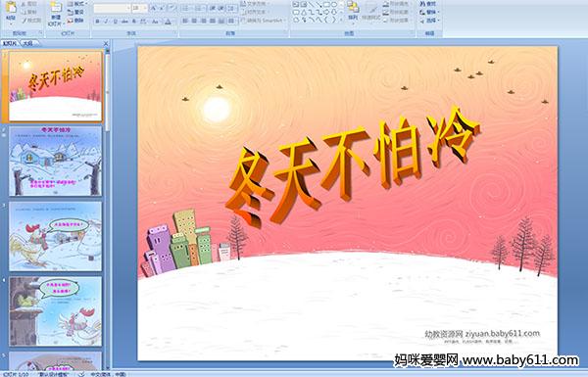Open the Arrange shapes tool
This screenshot has width=588, height=377.
coord(353,11)
